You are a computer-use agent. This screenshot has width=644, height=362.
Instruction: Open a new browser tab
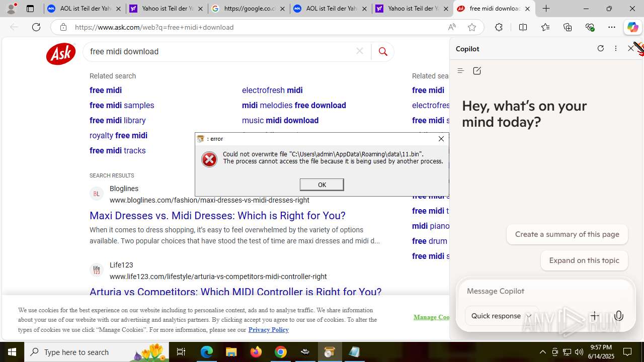pyautogui.click(x=546, y=9)
